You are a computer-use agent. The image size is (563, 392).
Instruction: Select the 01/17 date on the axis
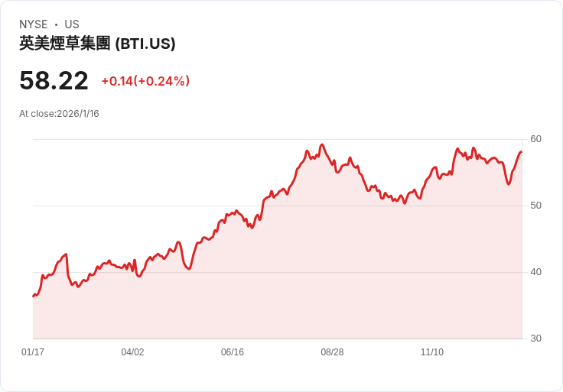point(33,352)
